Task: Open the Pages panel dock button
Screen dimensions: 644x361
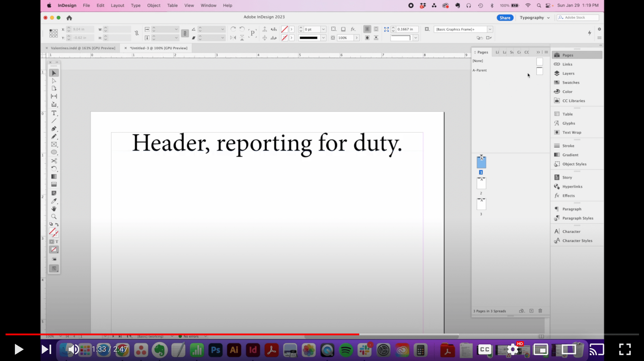Action: (x=577, y=55)
